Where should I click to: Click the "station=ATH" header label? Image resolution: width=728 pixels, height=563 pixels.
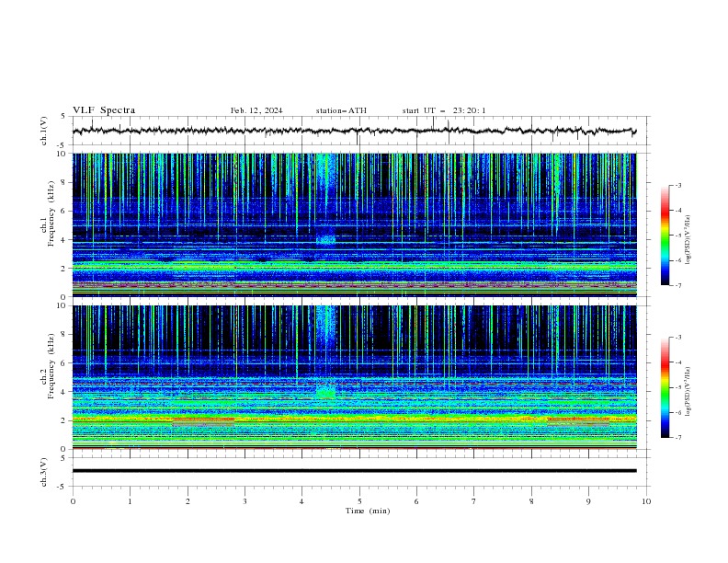point(341,110)
